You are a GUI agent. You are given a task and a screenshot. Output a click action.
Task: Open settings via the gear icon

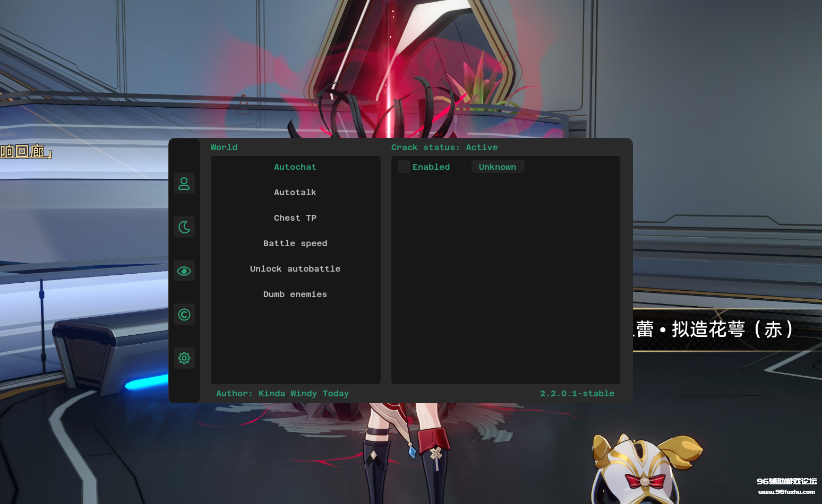(x=184, y=358)
